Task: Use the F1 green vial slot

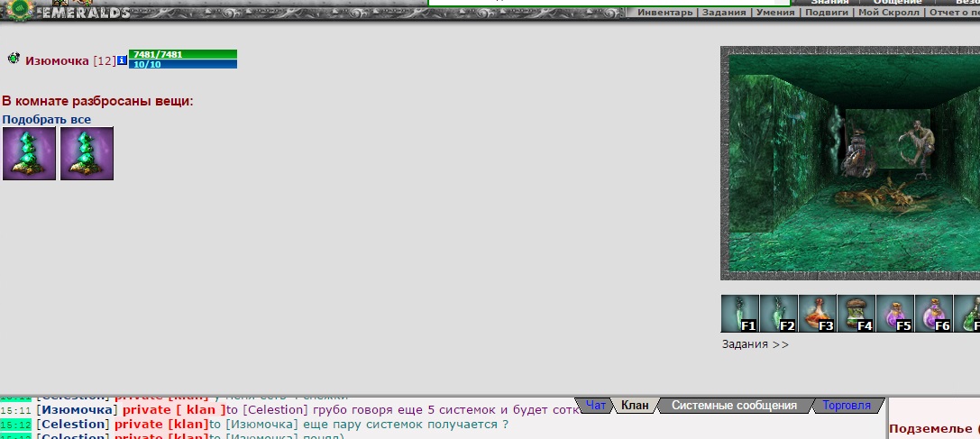Action: pos(740,314)
